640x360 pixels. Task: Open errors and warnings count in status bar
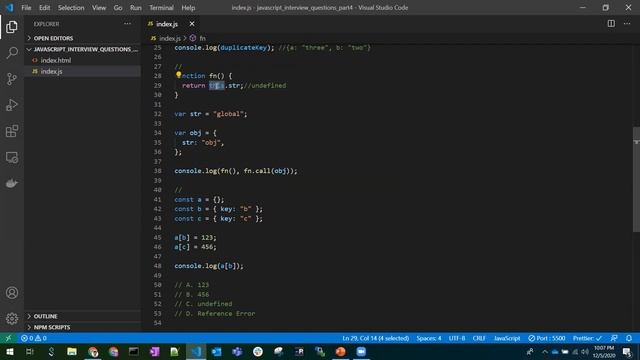coord(34,338)
